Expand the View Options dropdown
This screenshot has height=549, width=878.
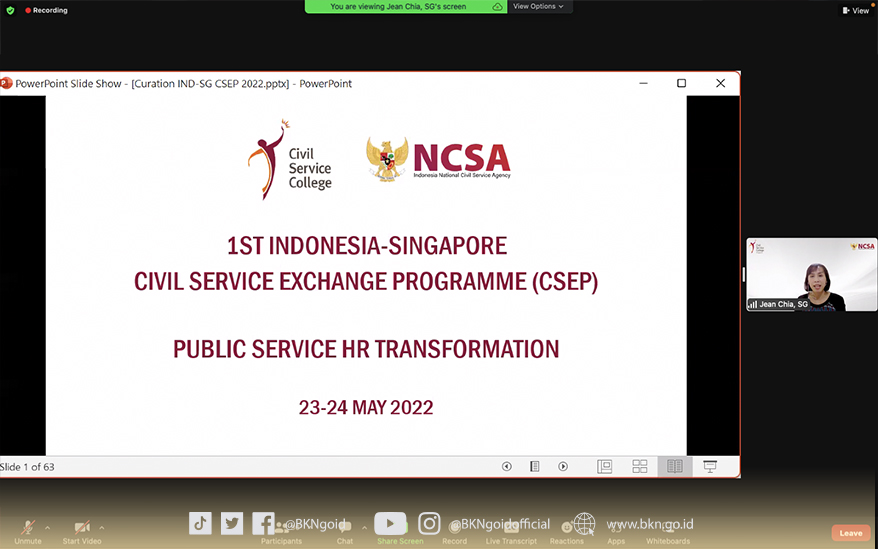[x=538, y=6]
